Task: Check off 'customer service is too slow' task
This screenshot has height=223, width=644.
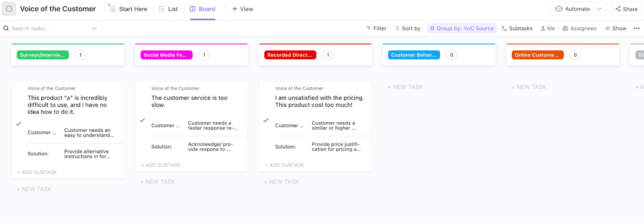Action: pos(142,120)
